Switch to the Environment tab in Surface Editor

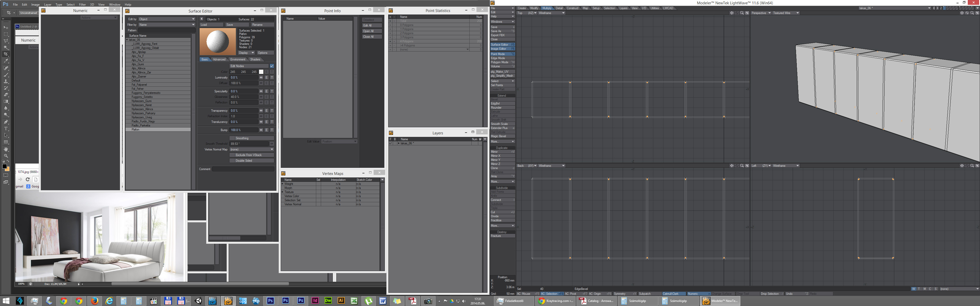pos(238,60)
